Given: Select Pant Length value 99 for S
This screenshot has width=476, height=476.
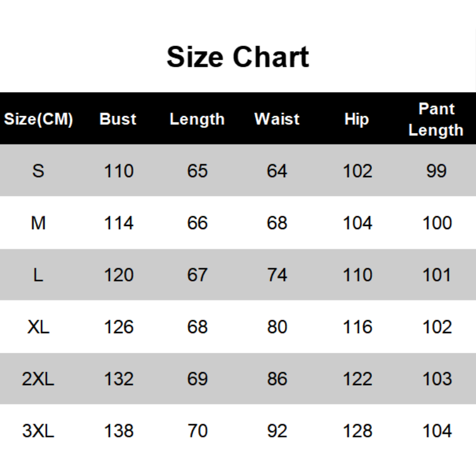Looking at the screenshot, I should click(x=437, y=171).
